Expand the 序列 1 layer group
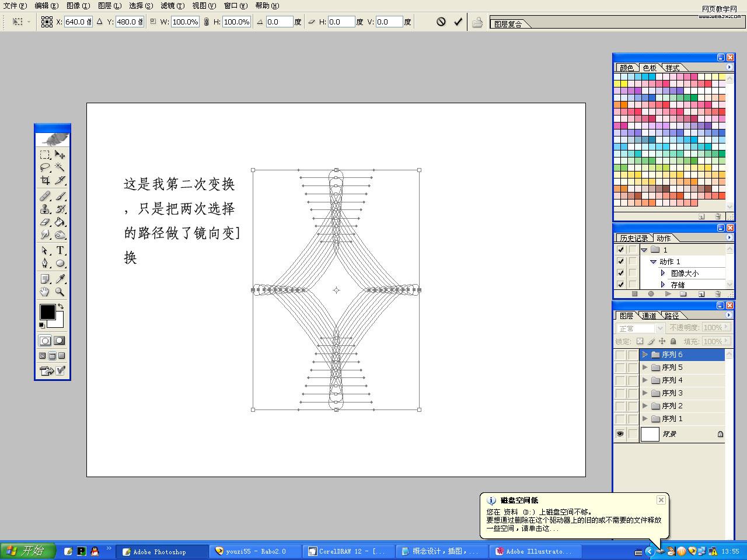 (645, 419)
